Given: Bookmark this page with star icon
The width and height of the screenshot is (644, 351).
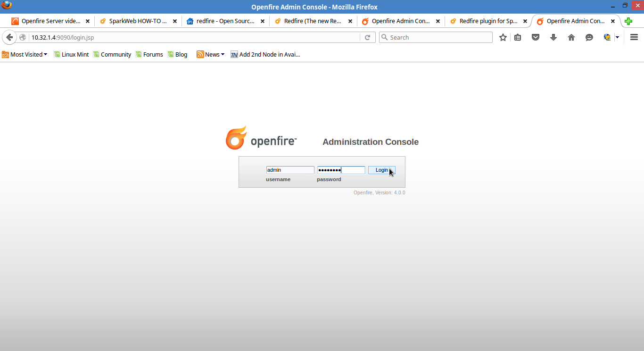Looking at the screenshot, I should click(x=503, y=37).
